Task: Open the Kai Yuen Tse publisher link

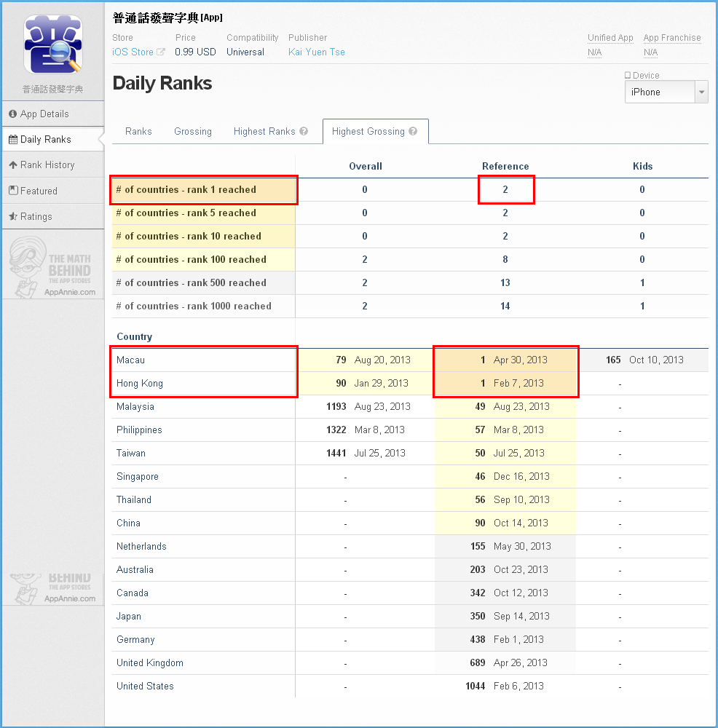Action: point(316,52)
